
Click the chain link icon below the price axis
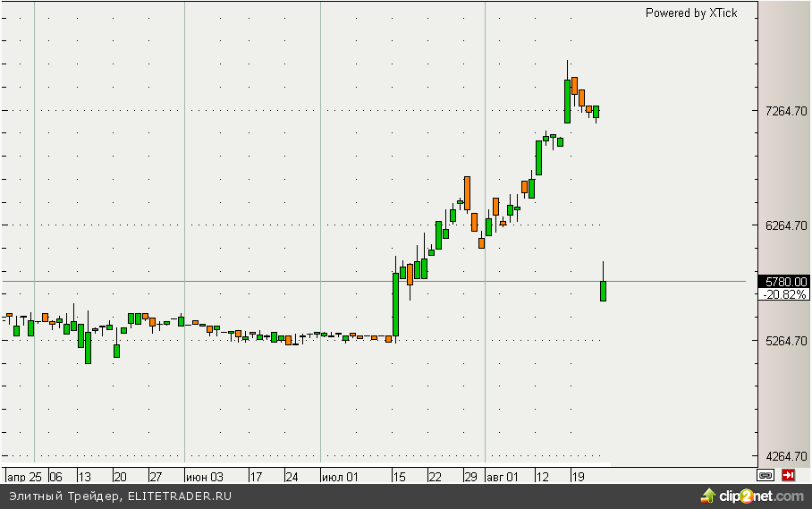pos(765,474)
